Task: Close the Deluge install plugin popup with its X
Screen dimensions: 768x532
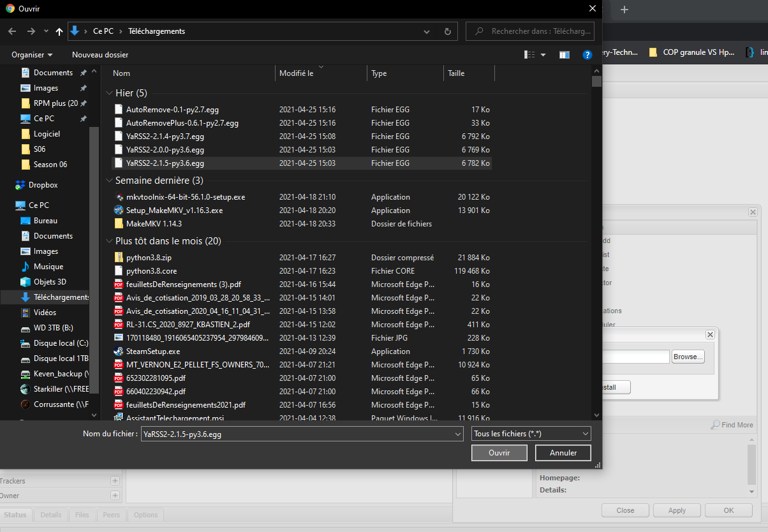Action: click(710, 335)
